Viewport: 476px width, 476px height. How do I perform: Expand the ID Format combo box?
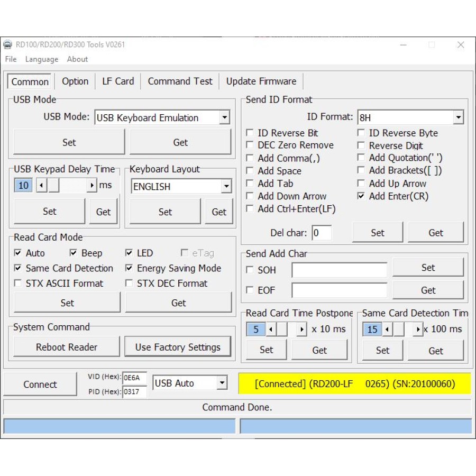pos(458,117)
